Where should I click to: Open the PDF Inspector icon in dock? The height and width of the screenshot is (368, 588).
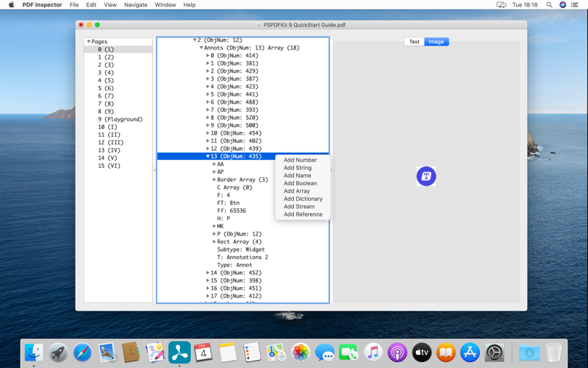pos(179,353)
